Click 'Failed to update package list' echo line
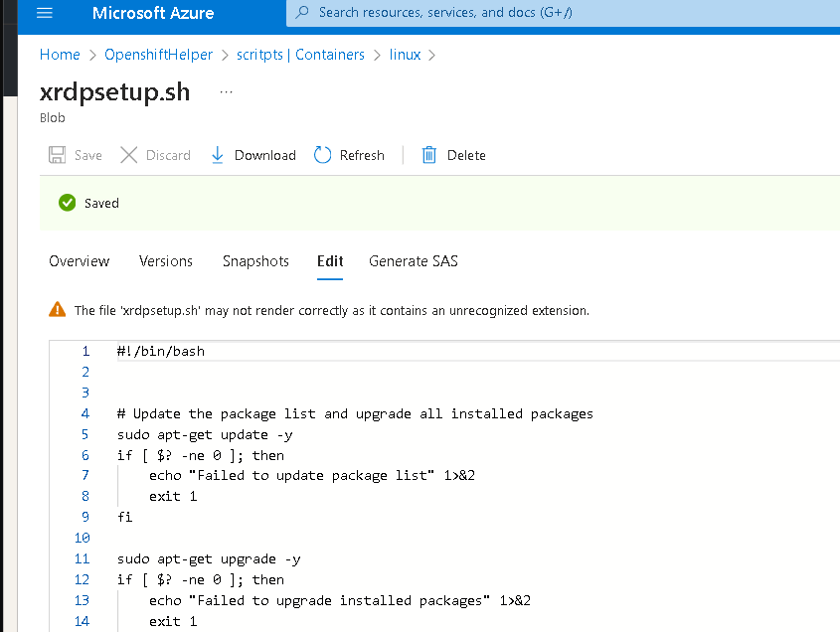 point(312,476)
